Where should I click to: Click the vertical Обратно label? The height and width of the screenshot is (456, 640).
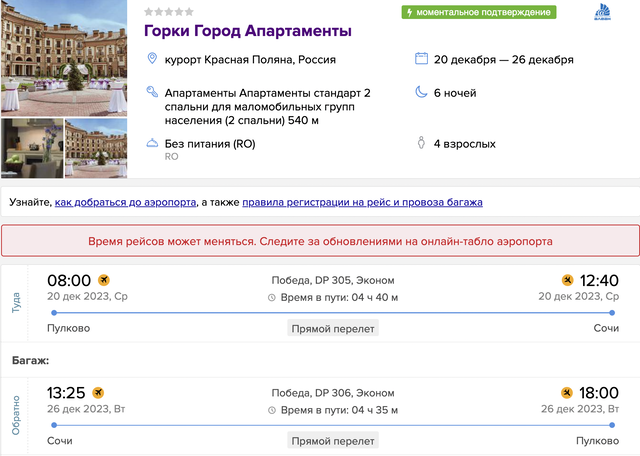click(x=16, y=416)
